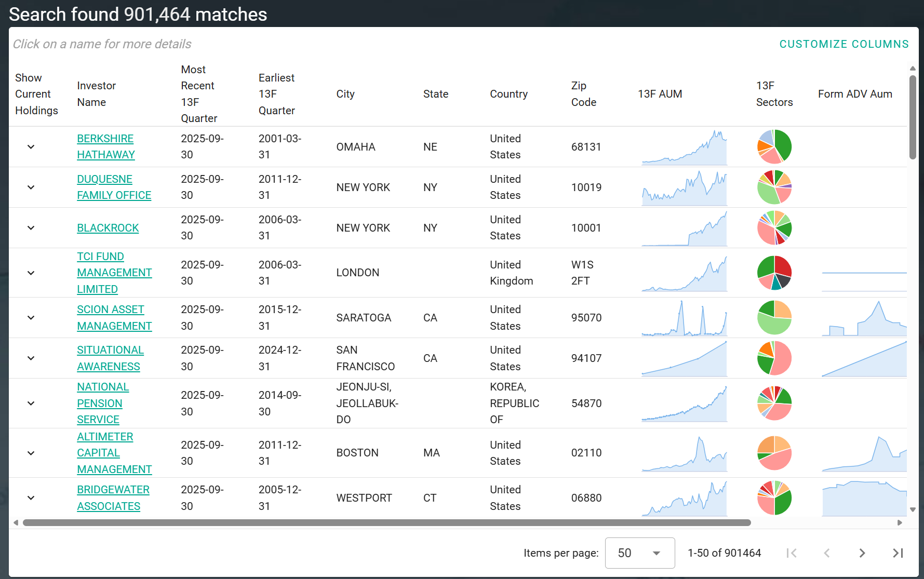Click the Zip Code column header
924x579 pixels.
click(584, 94)
